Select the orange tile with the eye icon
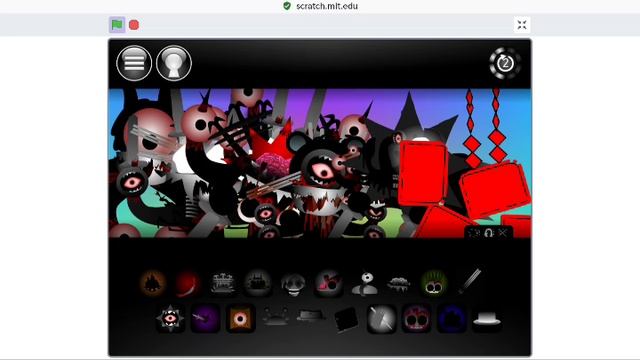Viewport: 640px width, 360px height. 240,318
